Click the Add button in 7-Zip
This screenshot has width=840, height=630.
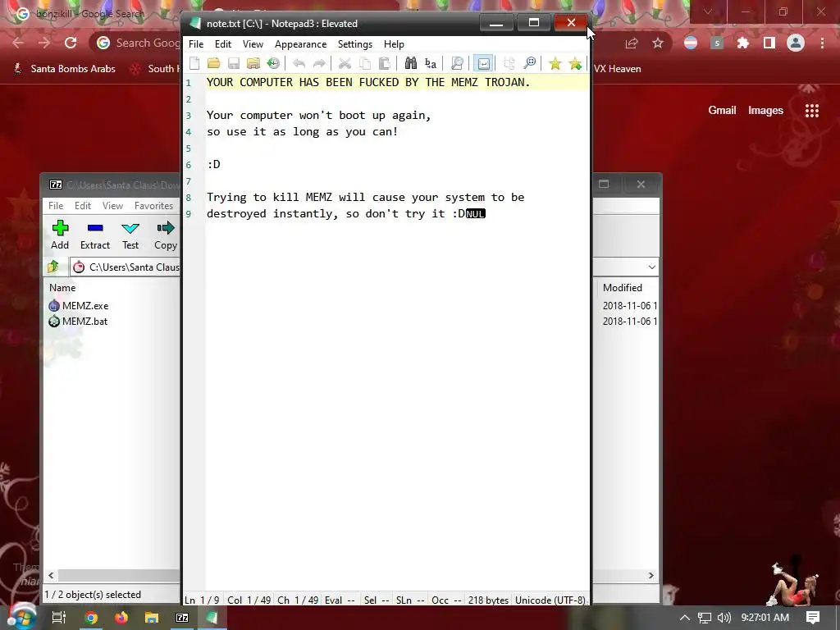point(60,235)
